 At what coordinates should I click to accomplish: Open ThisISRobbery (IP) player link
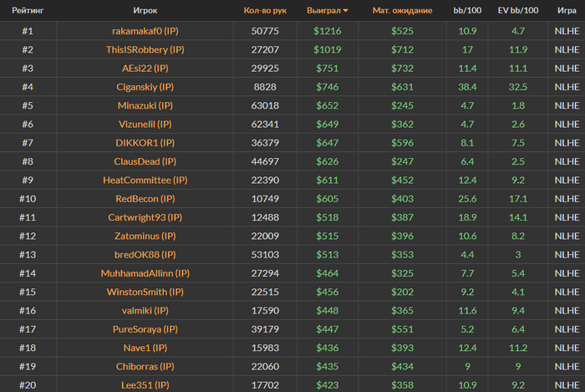point(145,49)
